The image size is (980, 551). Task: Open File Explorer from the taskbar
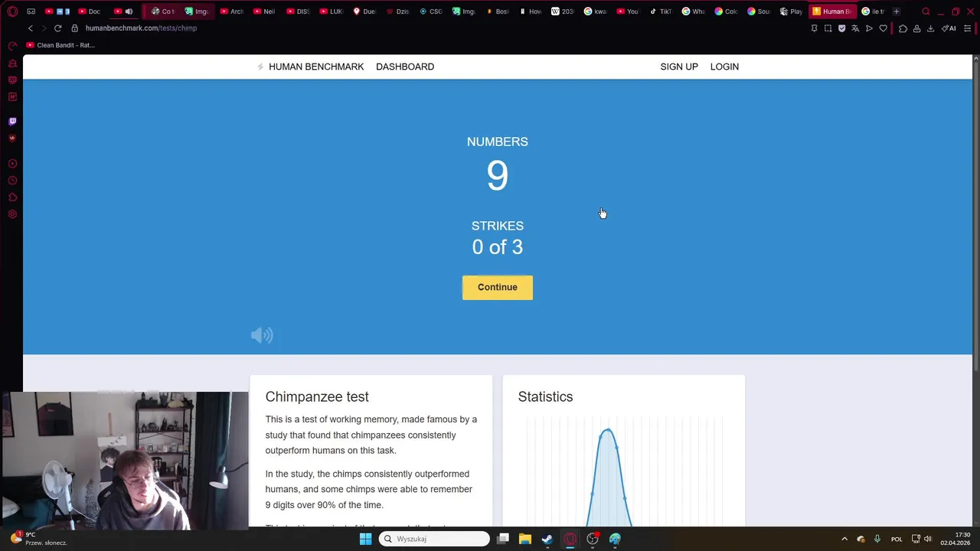[525, 539]
